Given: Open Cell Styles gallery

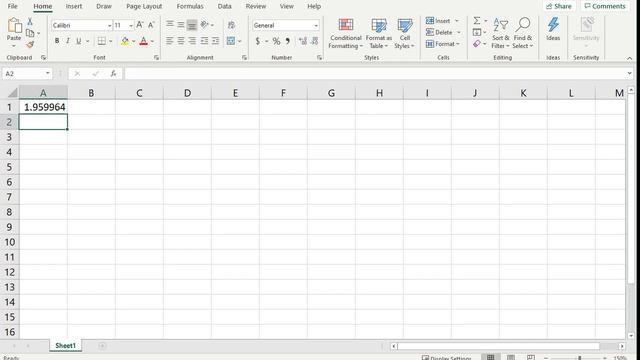Looking at the screenshot, I should point(404,33).
